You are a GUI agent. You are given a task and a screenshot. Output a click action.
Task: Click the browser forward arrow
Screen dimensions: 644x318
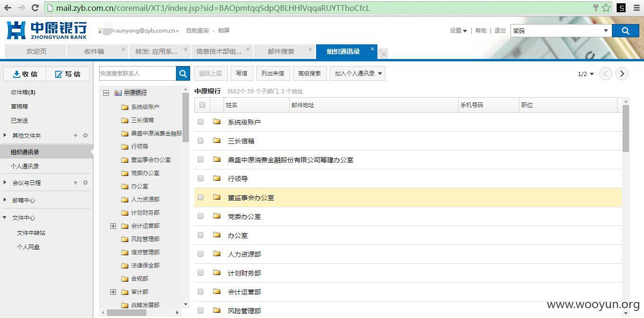tap(21, 8)
